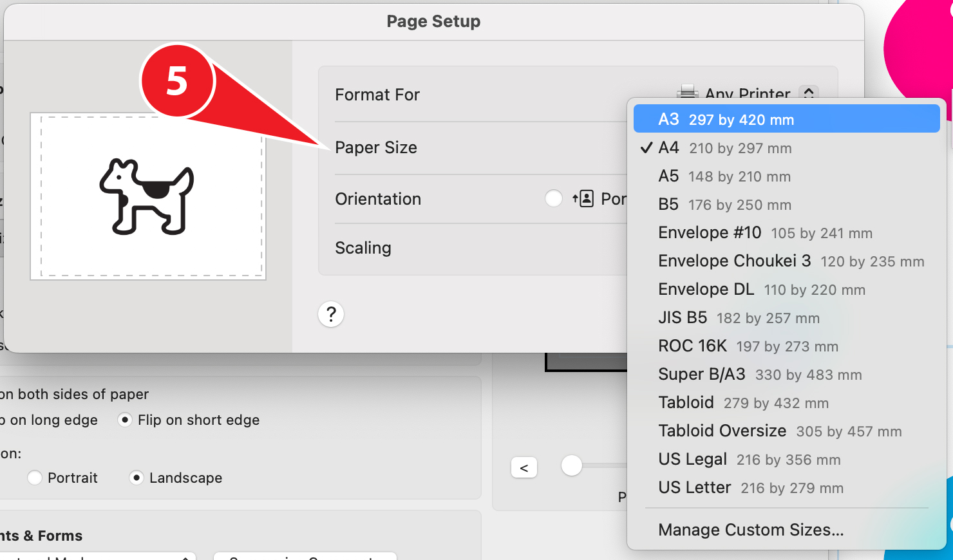Open Manage Custom Sizes…
The height and width of the screenshot is (560, 953).
pyautogui.click(x=786, y=530)
